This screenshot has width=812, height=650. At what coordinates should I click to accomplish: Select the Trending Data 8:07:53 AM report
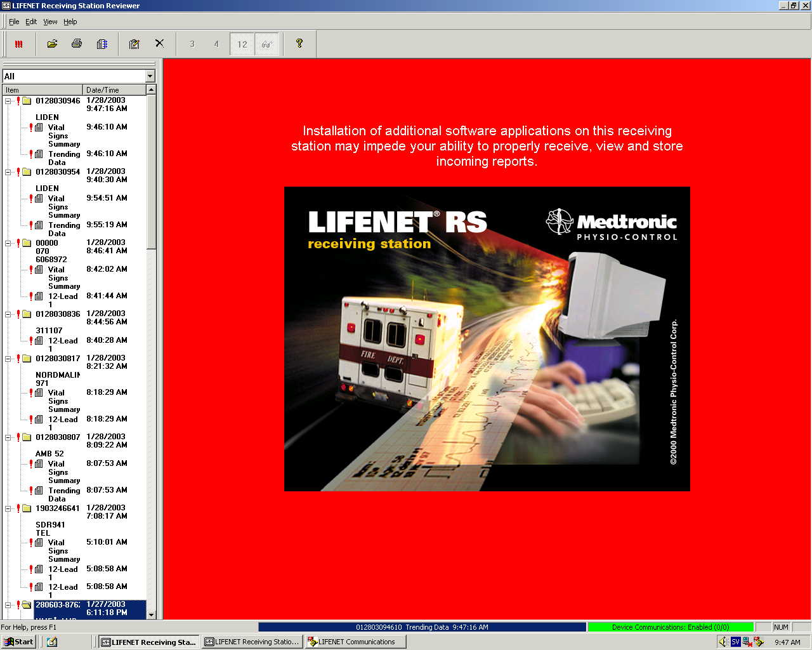pyautogui.click(x=64, y=494)
